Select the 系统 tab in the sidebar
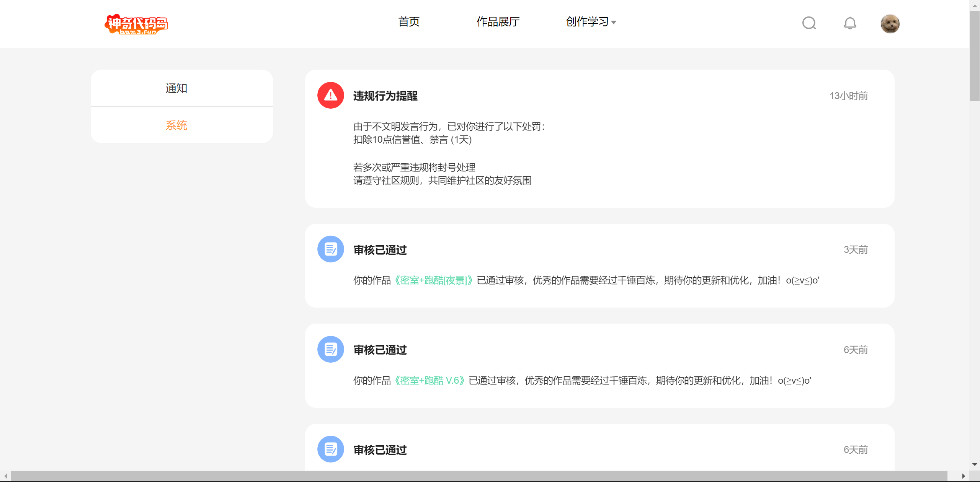Screen dimensions: 980x482 [182, 125]
